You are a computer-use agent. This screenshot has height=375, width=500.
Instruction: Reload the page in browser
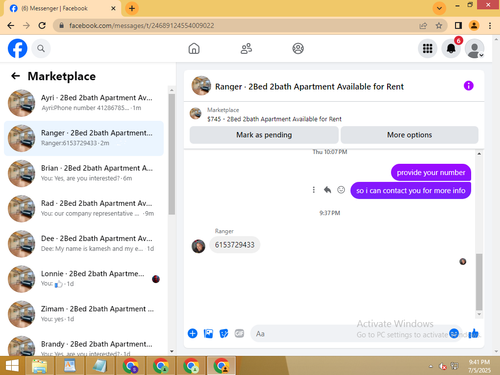tap(42, 26)
